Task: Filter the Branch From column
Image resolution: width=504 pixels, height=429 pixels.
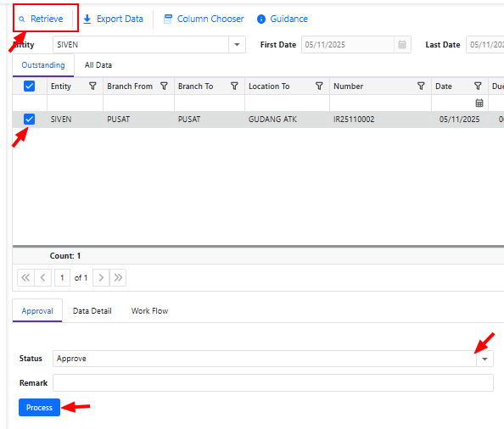Action: point(164,86)
